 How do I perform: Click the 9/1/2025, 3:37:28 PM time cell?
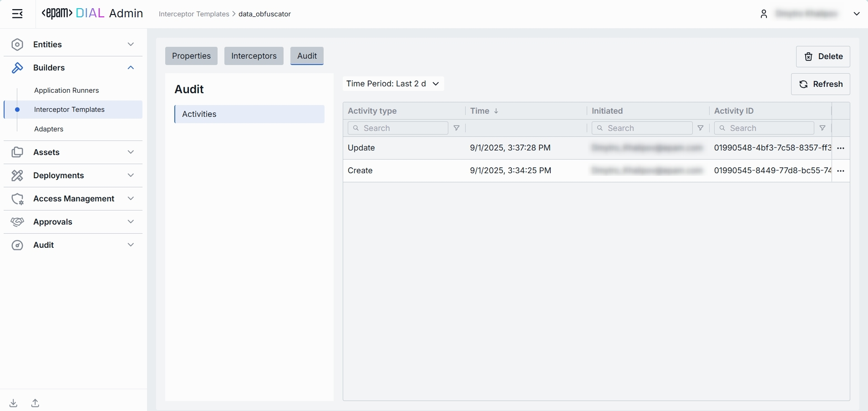coord(510,148)
